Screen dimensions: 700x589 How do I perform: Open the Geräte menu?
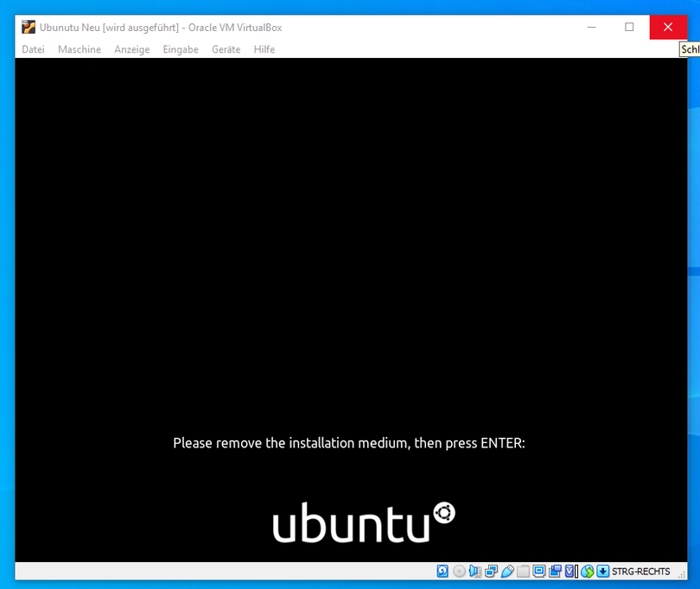(226, 49)
